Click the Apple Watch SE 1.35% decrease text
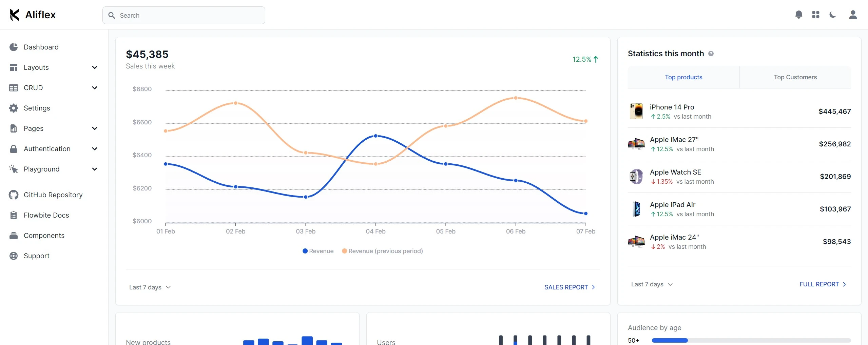 pyautogui.click(x=662, y=182)
